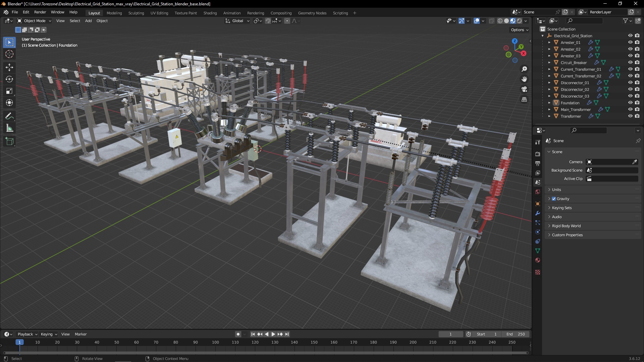Switch to rendered viewport shading
Image resolution: width=644 pixels, height=362 pixels.
[519, 21]
